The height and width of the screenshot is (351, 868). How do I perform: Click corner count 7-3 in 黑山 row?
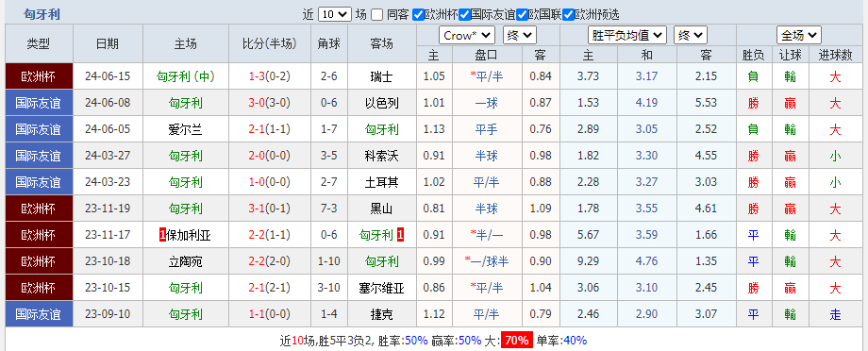pos(329,209)
